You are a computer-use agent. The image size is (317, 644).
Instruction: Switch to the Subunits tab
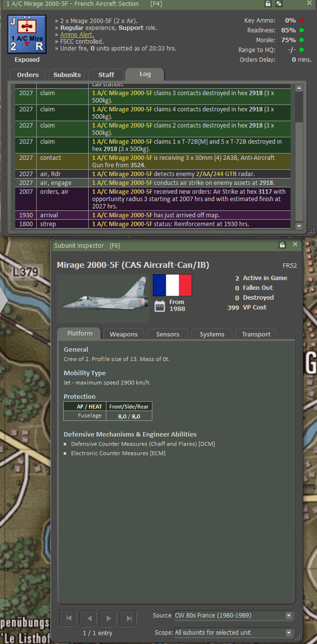[x=67, y=75]
